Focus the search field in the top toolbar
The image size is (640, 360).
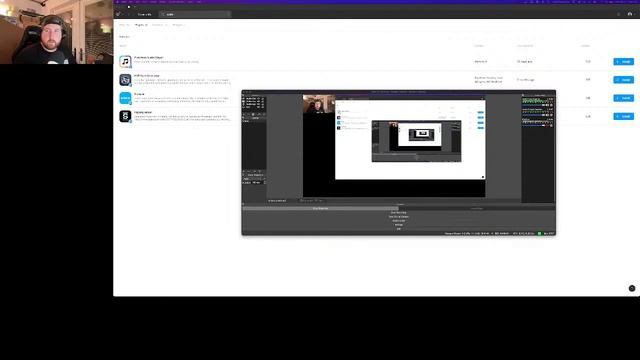[x=195, y=14]
